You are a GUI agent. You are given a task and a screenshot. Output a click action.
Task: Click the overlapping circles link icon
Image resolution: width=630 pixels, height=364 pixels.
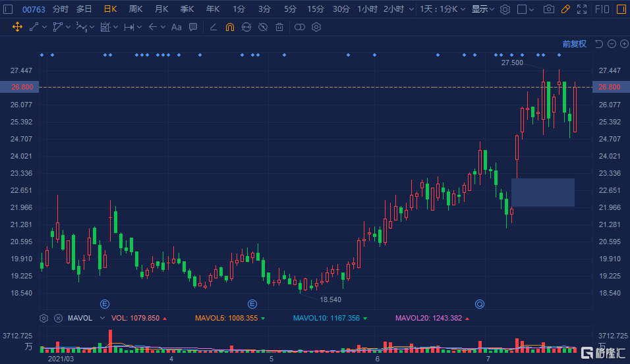click(x=300, y=27)
